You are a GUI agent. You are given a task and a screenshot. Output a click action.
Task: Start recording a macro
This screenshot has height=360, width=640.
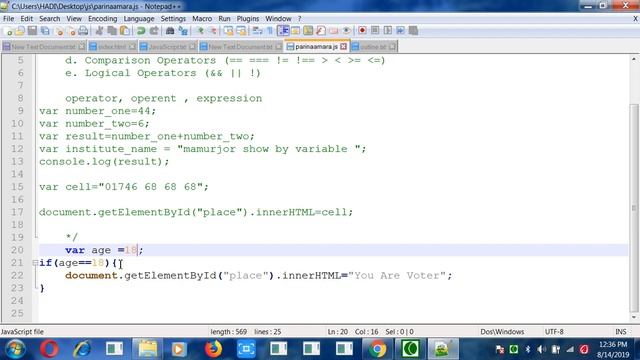[362, 31]
